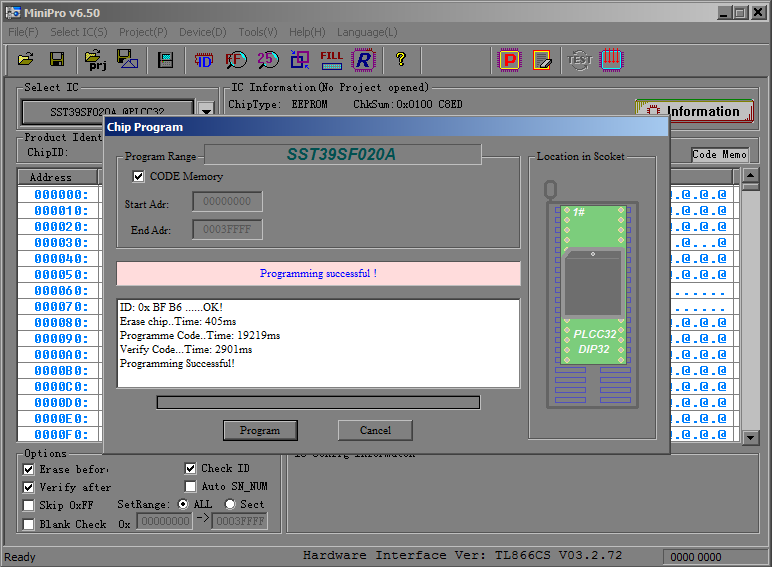This screenshot has width=772, height=567.
Task: Click the Cancel button in dialog
Action: point(375,430)
